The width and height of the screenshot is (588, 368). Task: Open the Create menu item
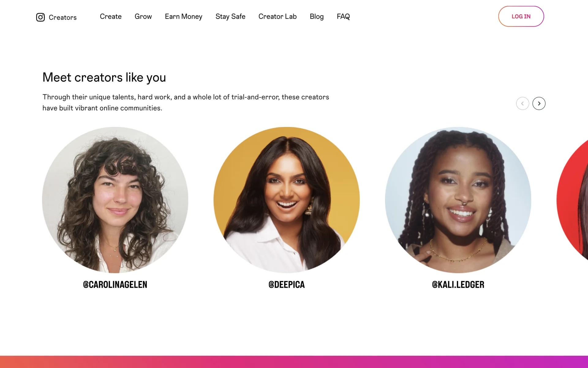(x=111, y=17)
